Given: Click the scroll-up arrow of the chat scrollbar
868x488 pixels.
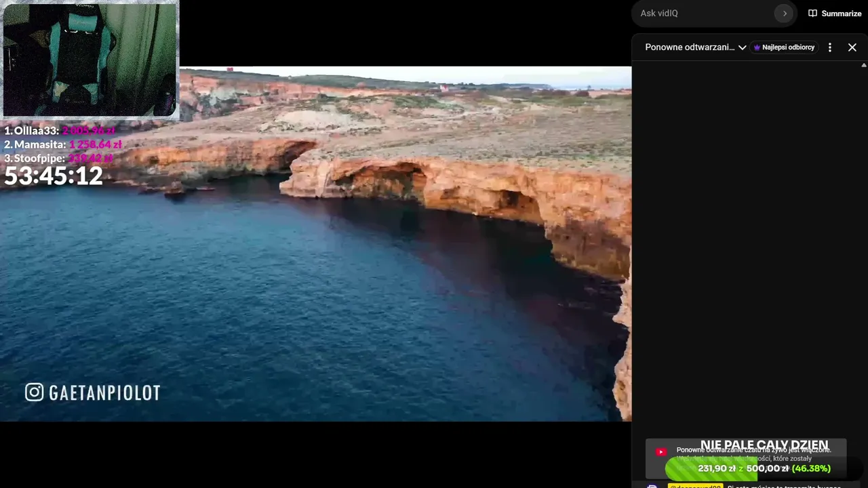Looking at the screenshot, I should coord(864,65).
